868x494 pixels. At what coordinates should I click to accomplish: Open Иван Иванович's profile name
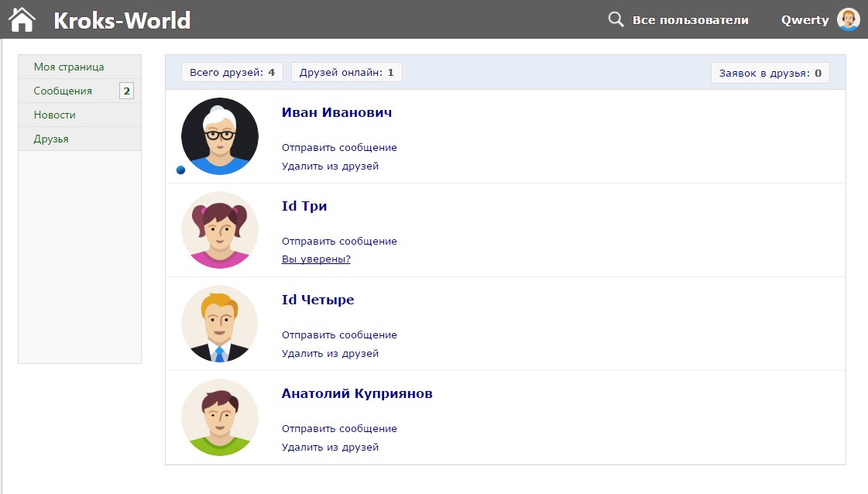pos(337,112)
